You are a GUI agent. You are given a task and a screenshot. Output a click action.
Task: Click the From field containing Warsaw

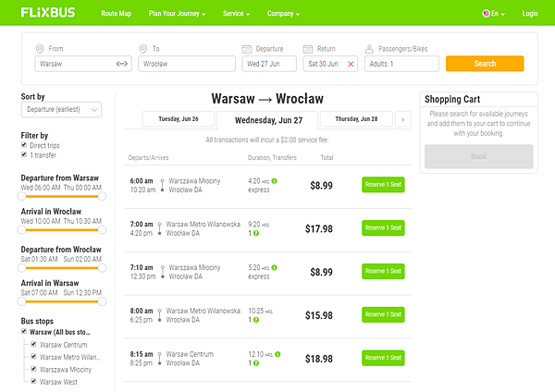pos(83,64)
